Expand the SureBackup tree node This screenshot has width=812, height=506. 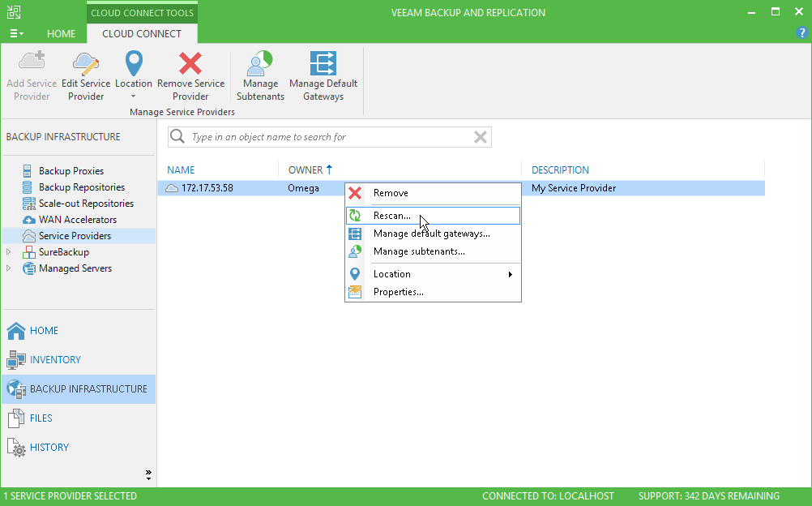8,252
